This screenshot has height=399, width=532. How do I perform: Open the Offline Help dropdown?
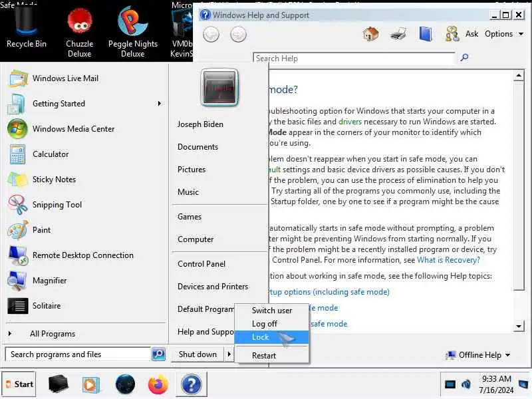[478, 355]
